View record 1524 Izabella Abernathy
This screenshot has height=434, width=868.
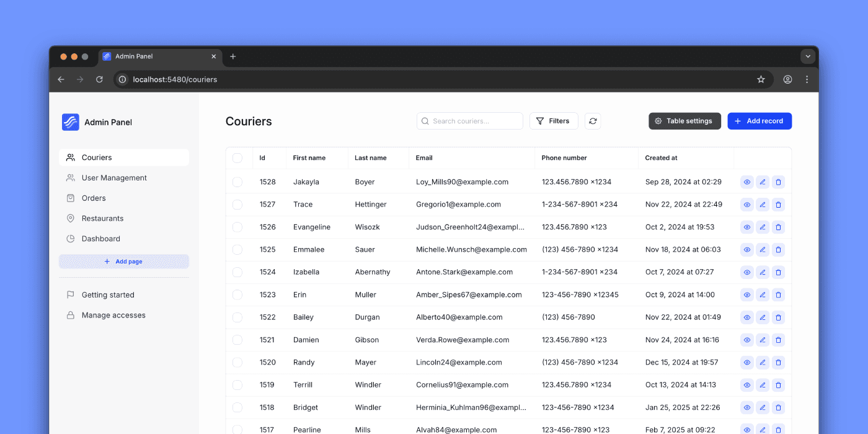[747, 272]
